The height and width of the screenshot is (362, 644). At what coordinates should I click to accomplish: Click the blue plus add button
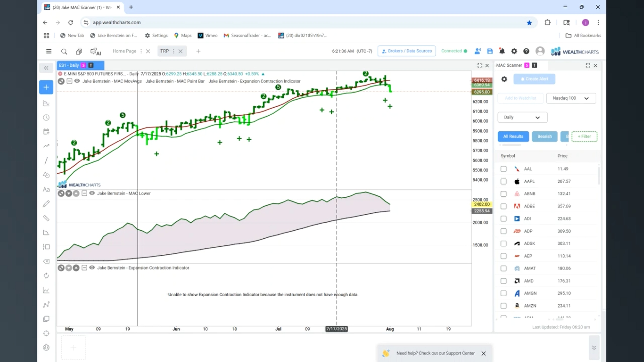[46, 87]
